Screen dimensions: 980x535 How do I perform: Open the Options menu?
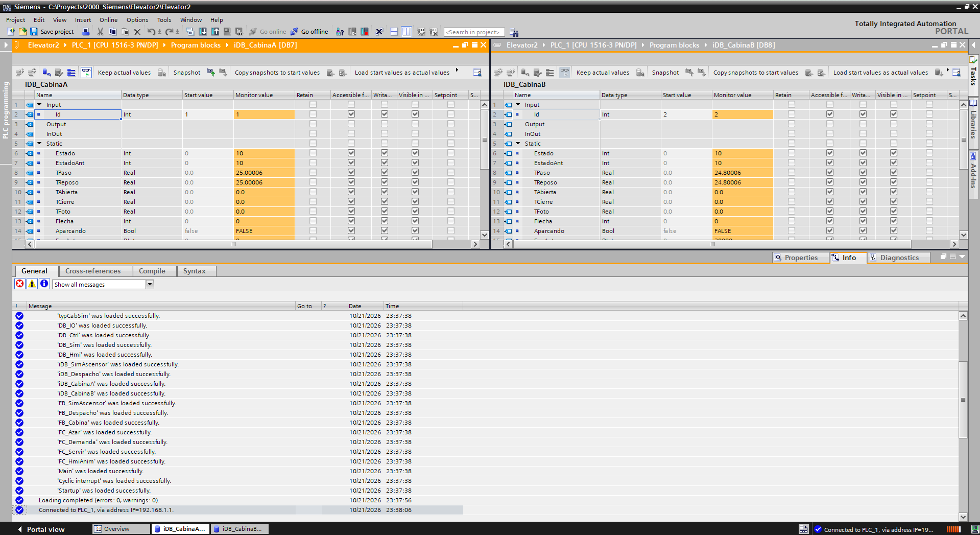(x=137, y=20)
